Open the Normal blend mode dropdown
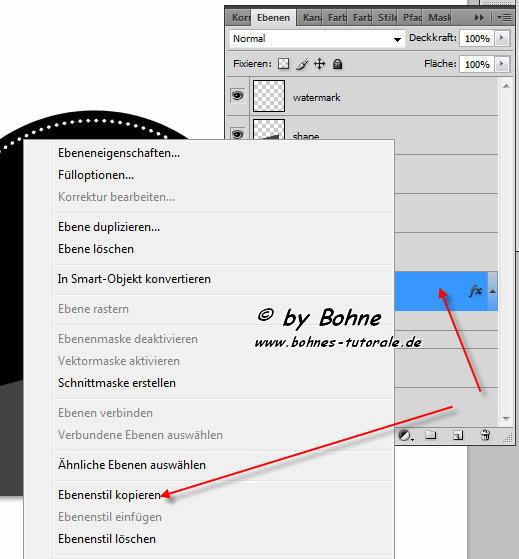Viewport: 519px width, 559px height. 317,39
